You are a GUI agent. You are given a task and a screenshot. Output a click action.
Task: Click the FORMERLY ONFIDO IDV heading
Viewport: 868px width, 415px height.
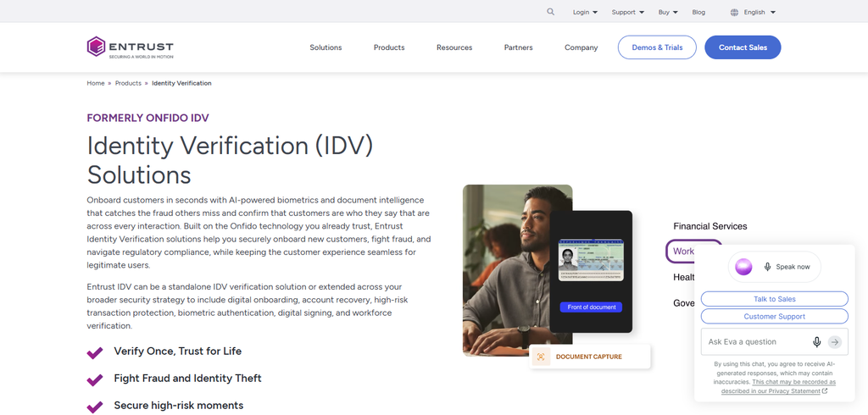147,118
